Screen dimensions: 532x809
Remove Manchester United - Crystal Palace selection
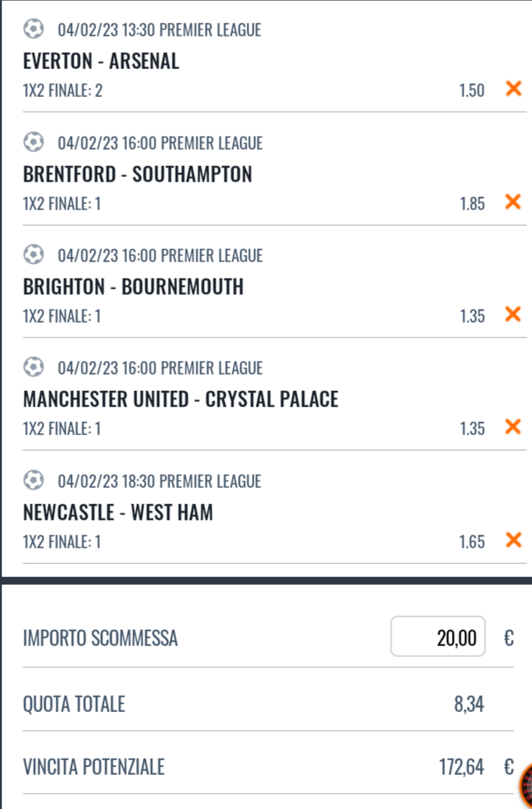[513, 427]
